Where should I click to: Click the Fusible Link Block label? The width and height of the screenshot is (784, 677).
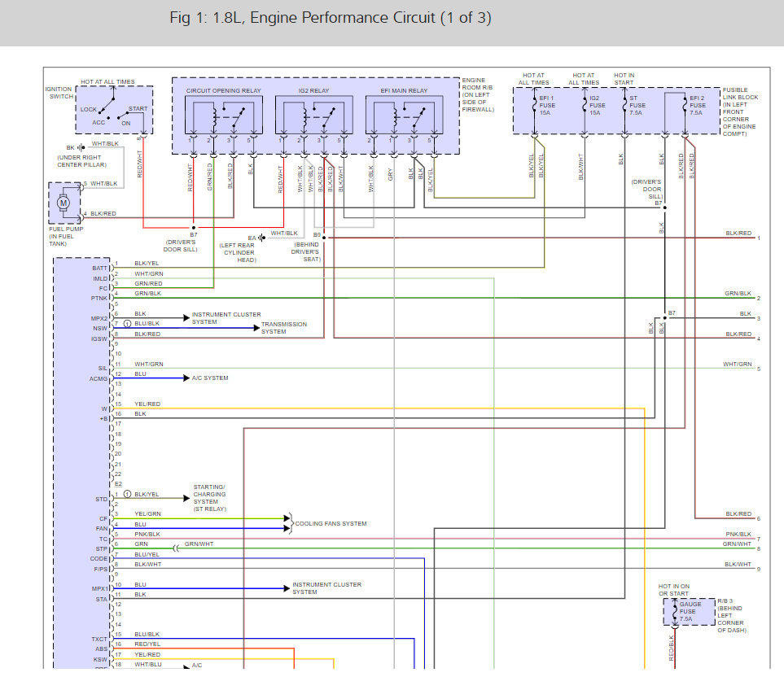(739, 112)
